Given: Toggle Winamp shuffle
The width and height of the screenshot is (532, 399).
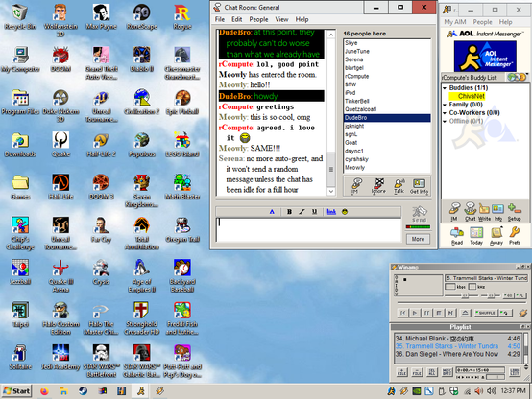Looking at the screenshot, I should coord(486,313).
